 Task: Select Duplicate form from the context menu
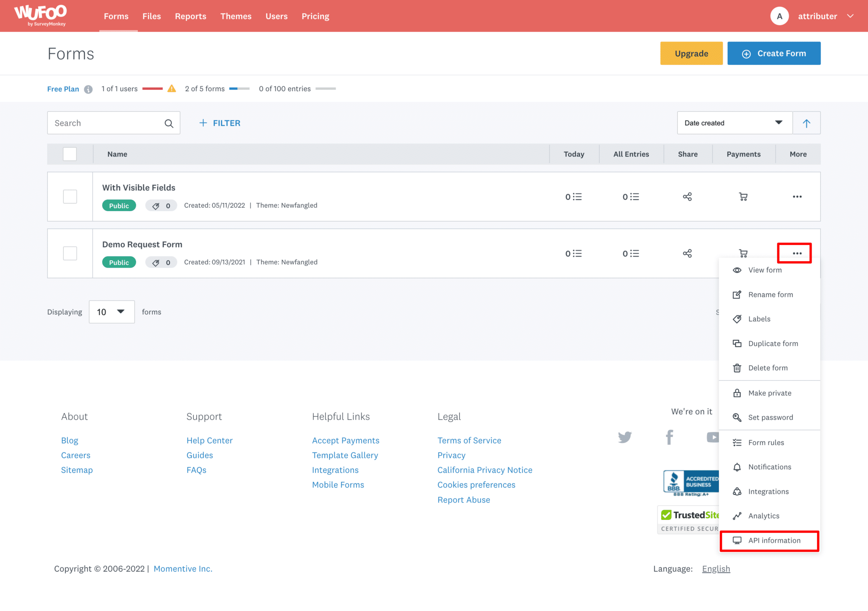coord(773,343)
